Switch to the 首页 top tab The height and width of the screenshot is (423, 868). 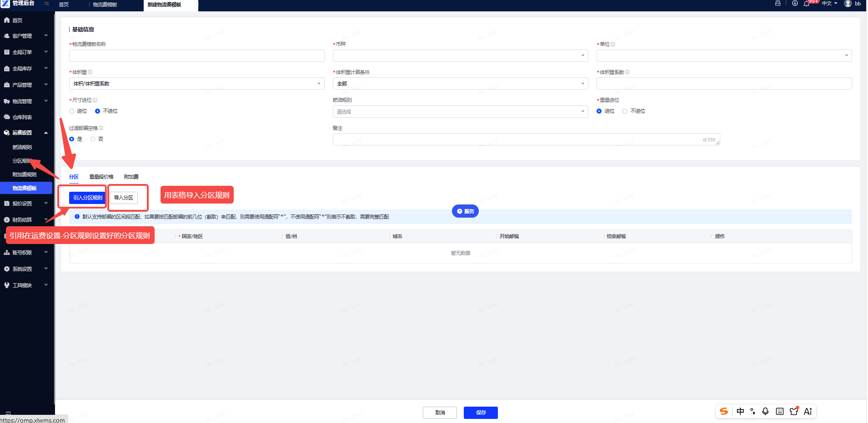point(64,5)
